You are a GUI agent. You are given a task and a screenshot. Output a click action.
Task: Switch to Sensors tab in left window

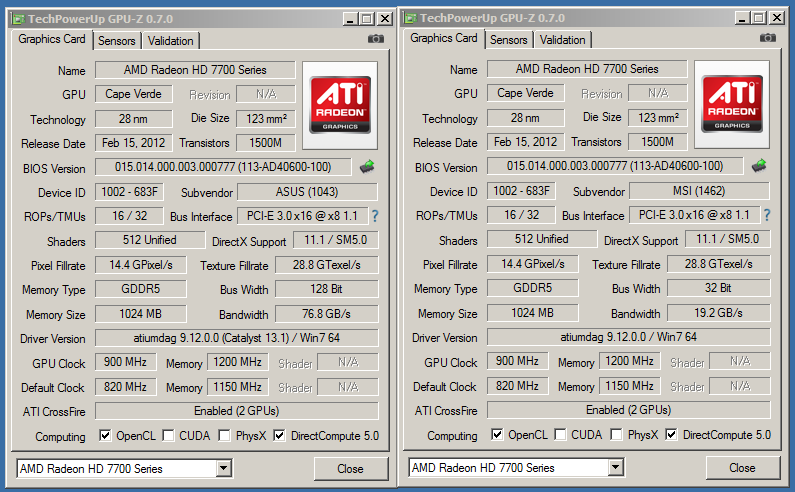pyautogui.click(x=117, y=41)
